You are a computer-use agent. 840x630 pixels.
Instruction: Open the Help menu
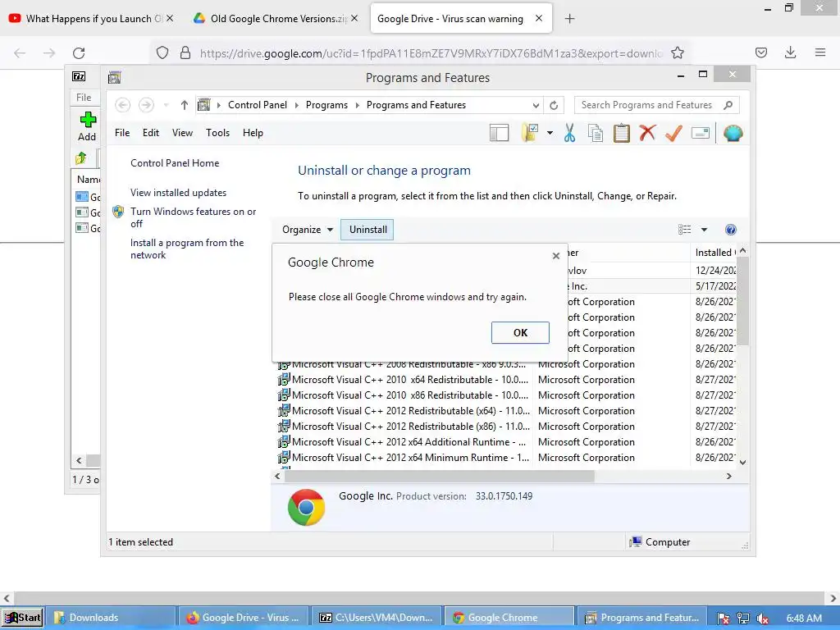coord(253,133)
